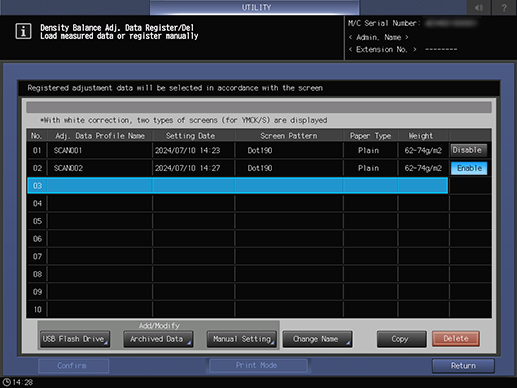
Task: Click the Extension No. label
Action: [382, 50]
